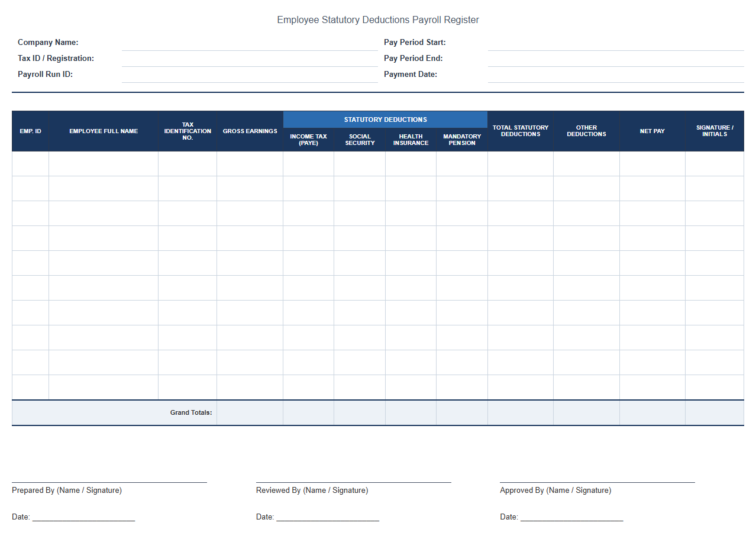
Task: Click the 'Payment Date:' label
Action: click(411, 75)
